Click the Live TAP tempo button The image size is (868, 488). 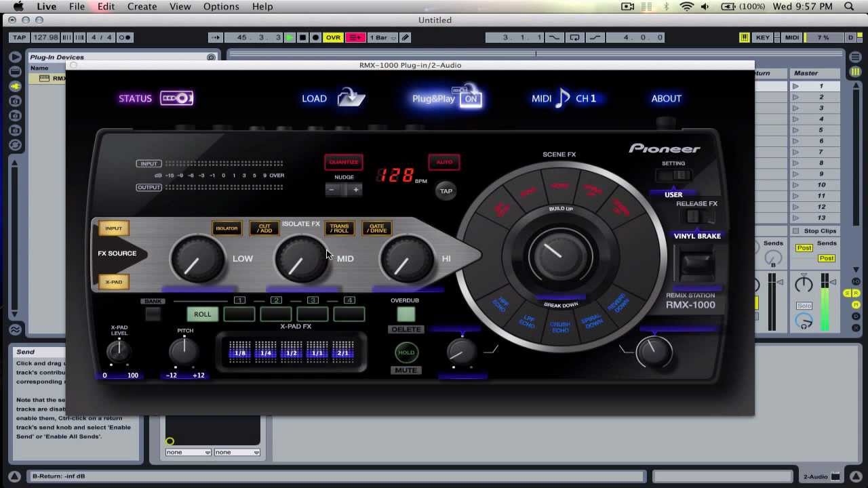click(x=19, y=37)
